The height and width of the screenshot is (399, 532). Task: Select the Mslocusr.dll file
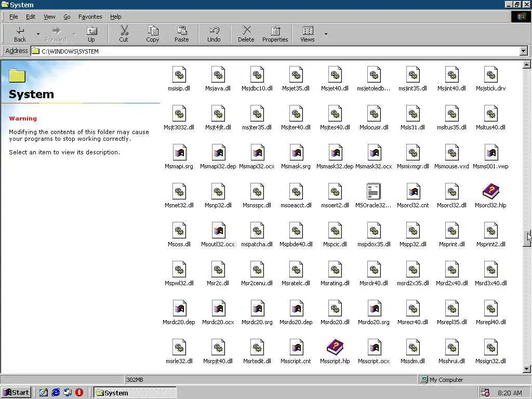374,118
